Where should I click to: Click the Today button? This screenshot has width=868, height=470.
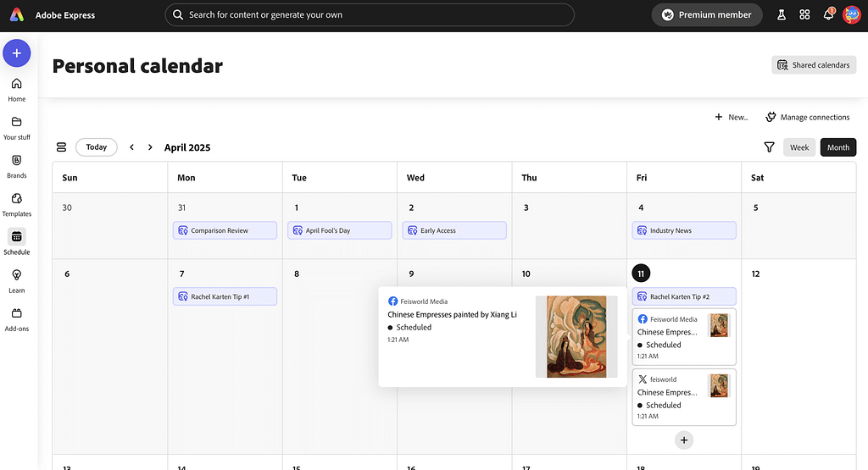[x=97, y=147]
